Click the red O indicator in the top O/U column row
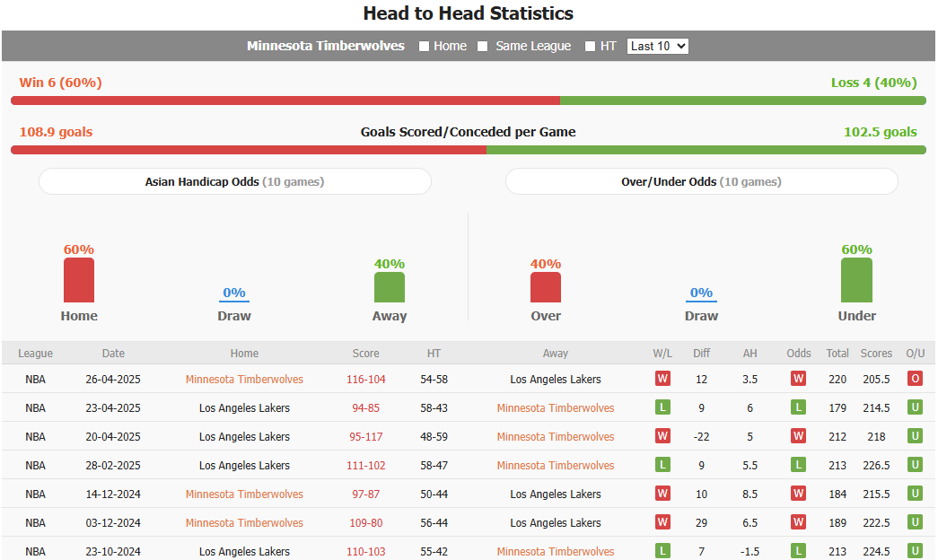938x560 pixels. [x=915, y=379]
